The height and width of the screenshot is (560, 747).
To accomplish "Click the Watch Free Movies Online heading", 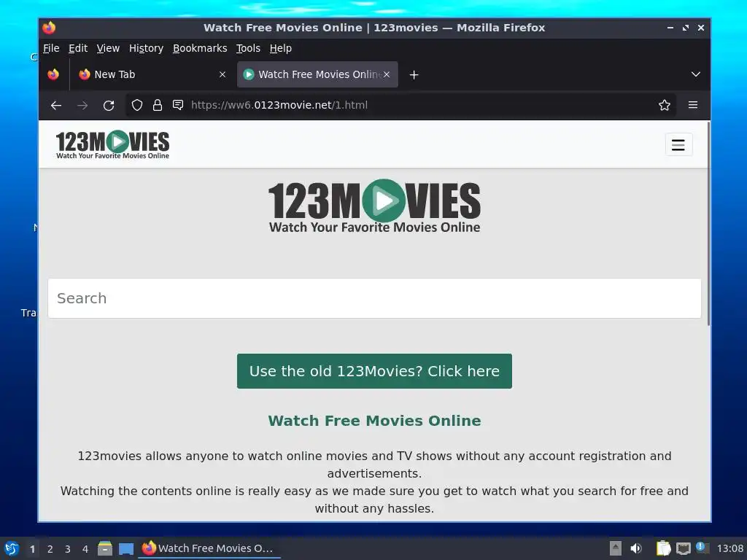I will point(374,421).
